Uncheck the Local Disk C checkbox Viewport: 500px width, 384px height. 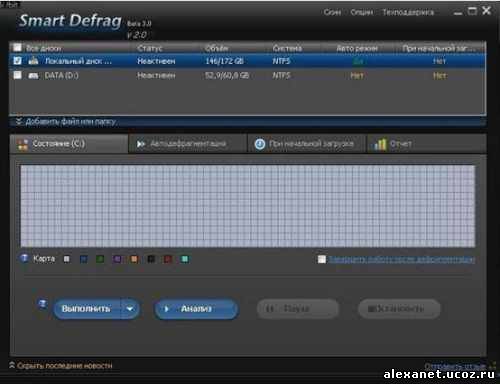point(17,61)
